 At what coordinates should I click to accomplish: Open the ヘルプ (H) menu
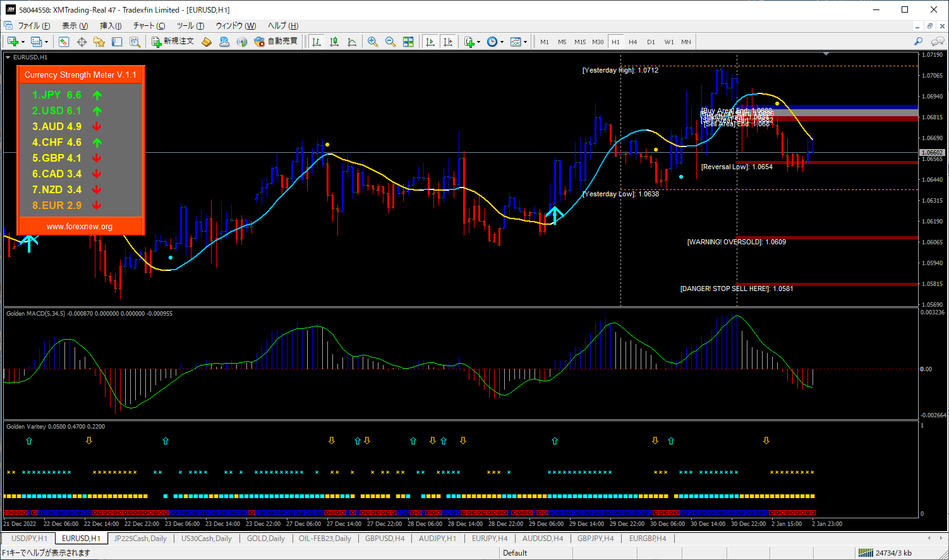[283, 26]
